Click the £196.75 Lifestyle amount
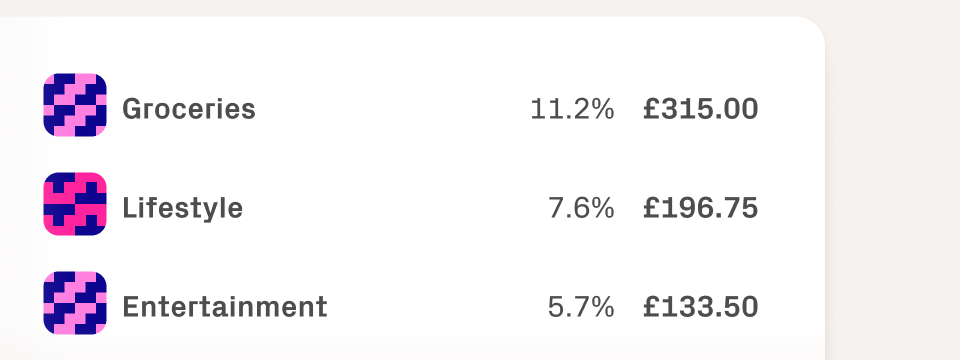 point(700,208)
